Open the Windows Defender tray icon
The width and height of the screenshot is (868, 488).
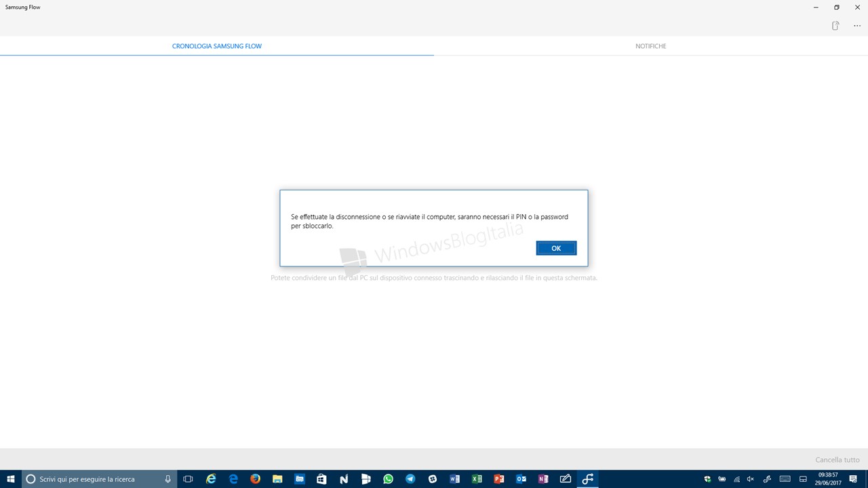707,479
